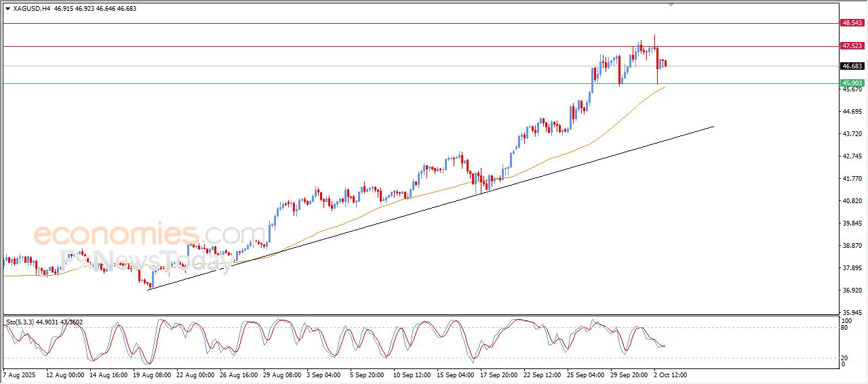Click the gray chart shift triangle marker
The image size is (868, 384).
point(671,5)
